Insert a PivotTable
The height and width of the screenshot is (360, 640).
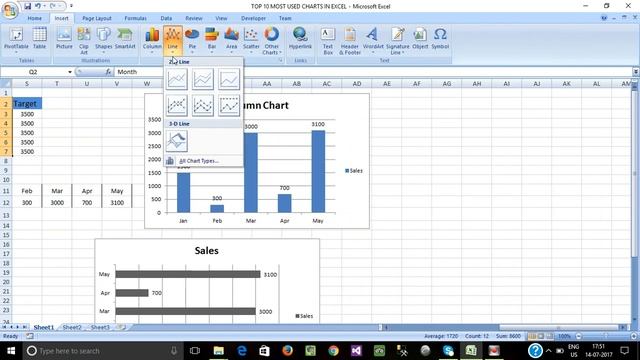pyautogui.click(x=16, y=40)
